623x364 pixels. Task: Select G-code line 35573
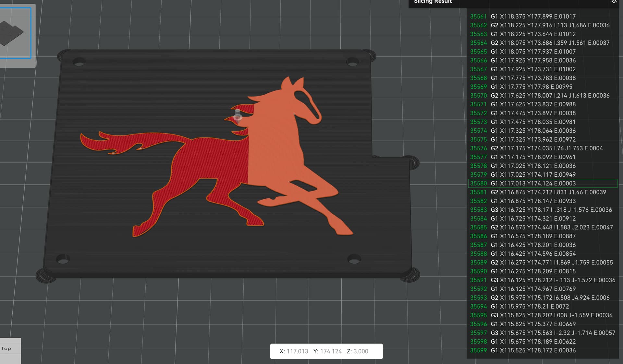(x=543, y=122)
